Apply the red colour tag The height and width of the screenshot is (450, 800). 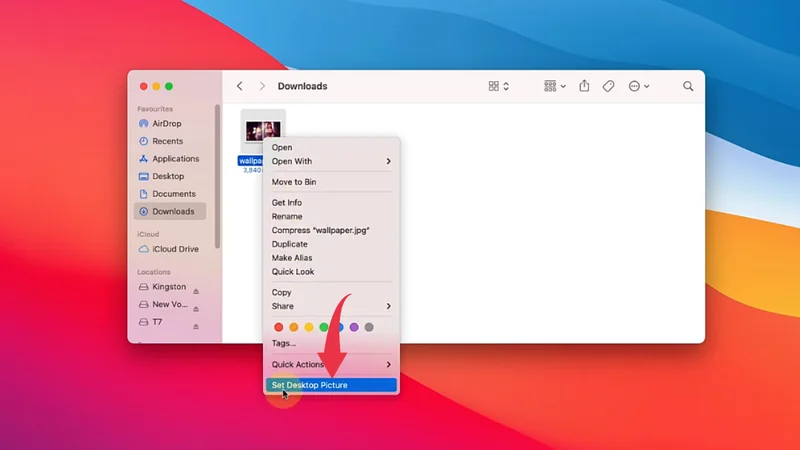click(279, 327)
